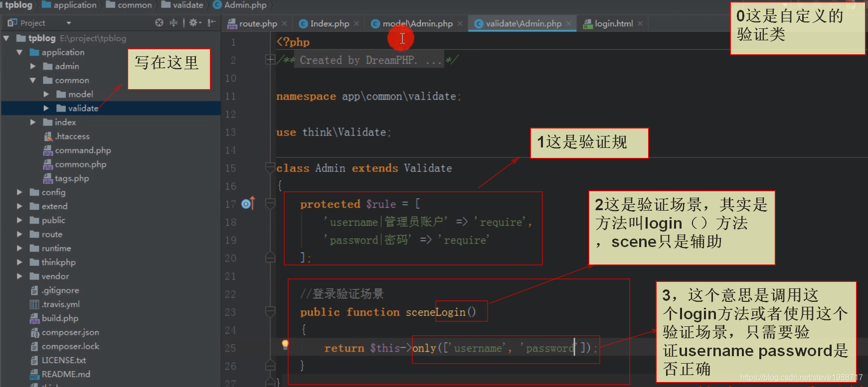Expand the vendor folder

pos(20,276)
